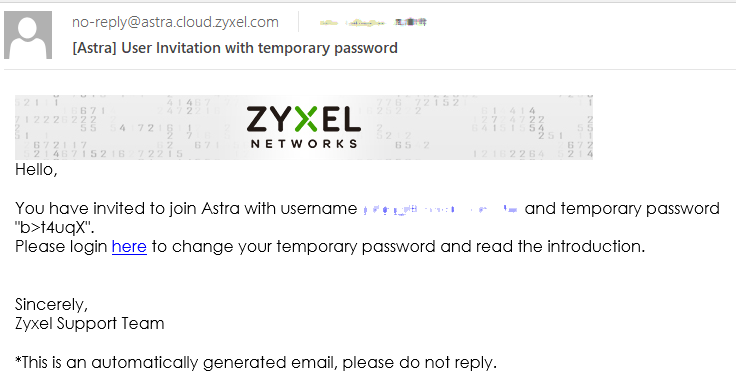The width and height of the screenshot is (736, 391).
Task: Click the 'Hello,' greeting line
Action: pyautogui.click(x=36, y=169)
